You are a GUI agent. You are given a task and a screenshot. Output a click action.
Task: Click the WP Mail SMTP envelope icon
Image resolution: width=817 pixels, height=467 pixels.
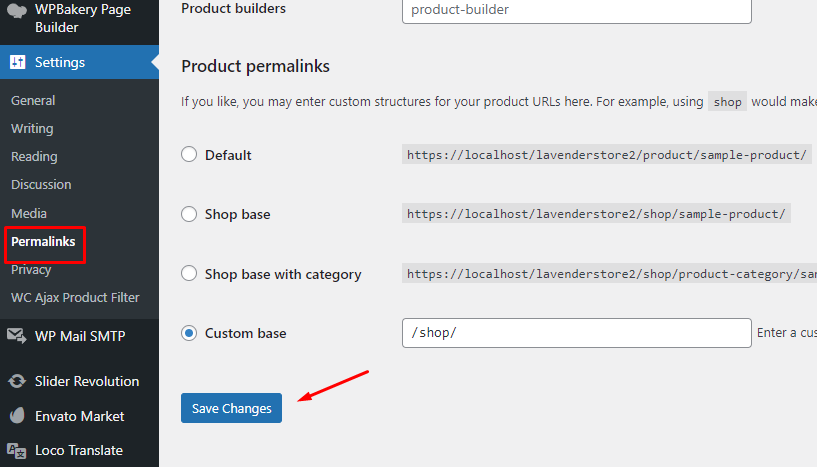click(17, 336)
